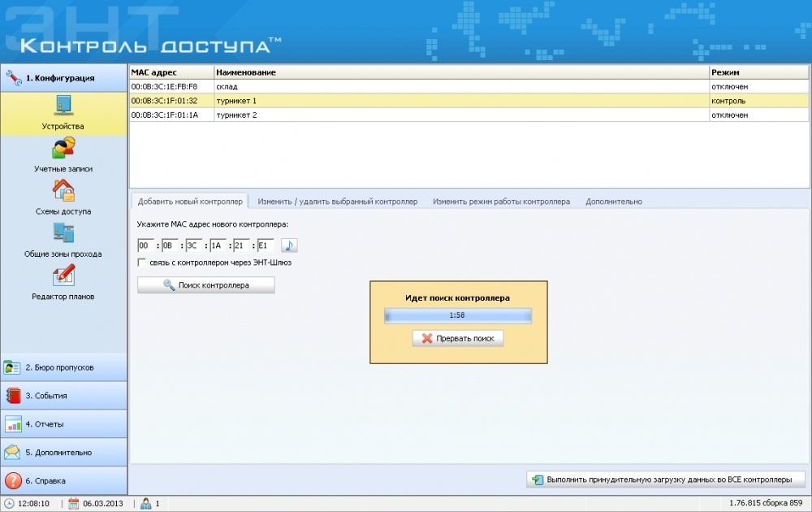Click the турникет 2 name cell
This screenshot has width=812, height=512.
(461, 115)
